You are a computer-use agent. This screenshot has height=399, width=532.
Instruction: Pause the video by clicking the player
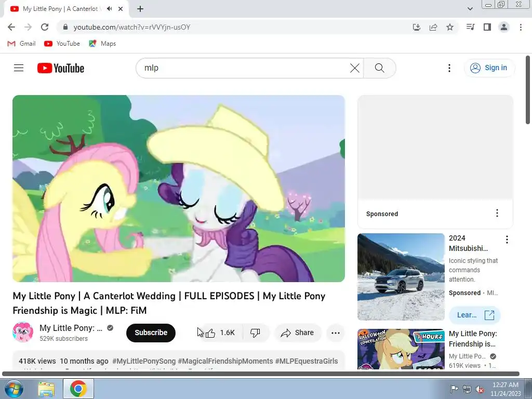179,189
